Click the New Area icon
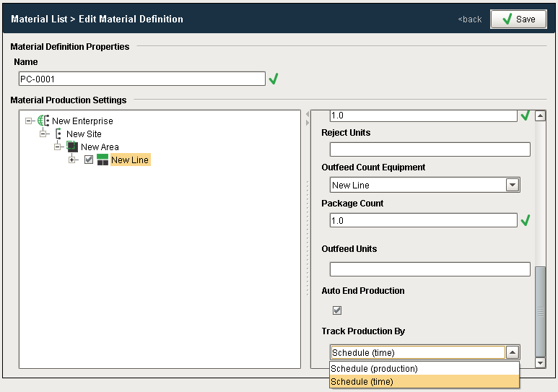The image size is (558, 392). pos(72,147)
